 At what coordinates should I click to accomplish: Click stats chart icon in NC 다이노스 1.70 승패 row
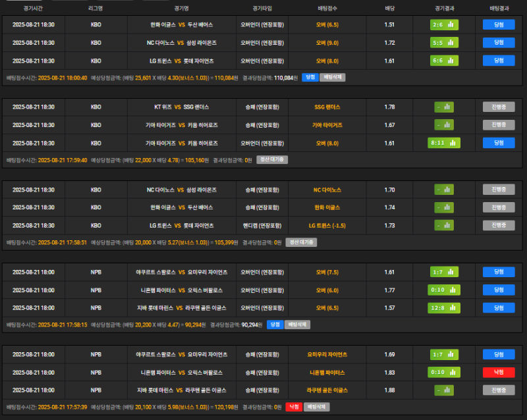coord(447,190)
